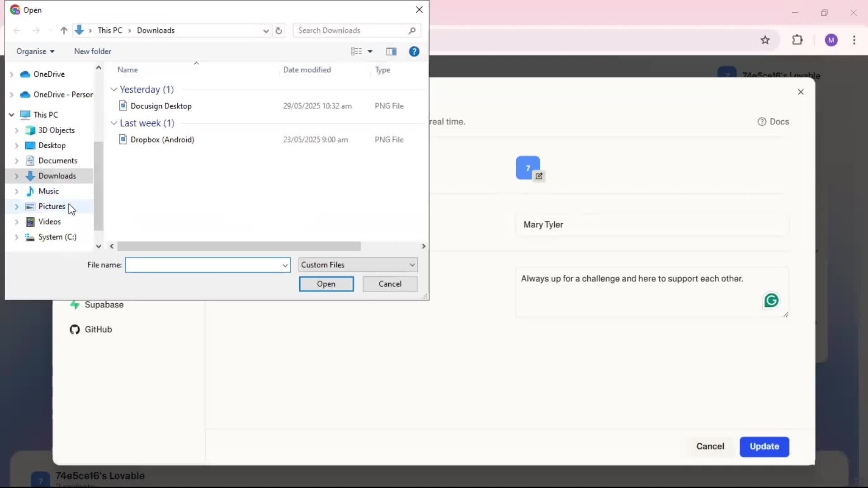Sort files by the Name column
This screenshot has width=868, height=488.
tap(127, 70)
